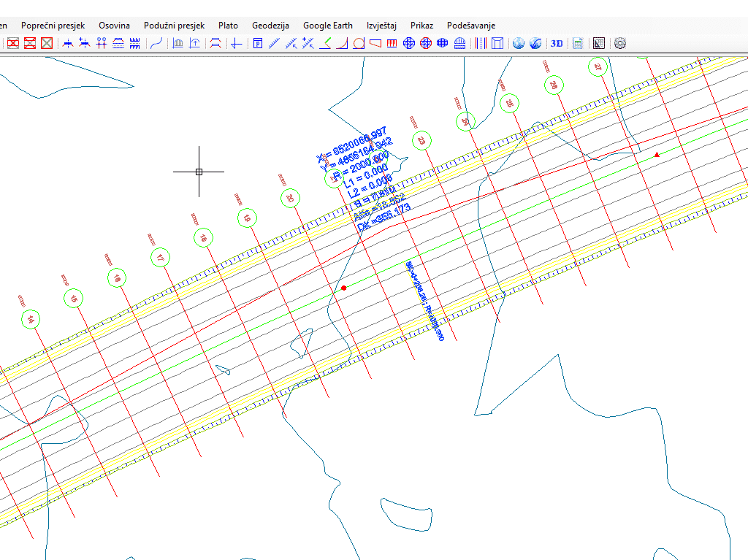Click the red dot on green centerline

[x=343, y=288]
